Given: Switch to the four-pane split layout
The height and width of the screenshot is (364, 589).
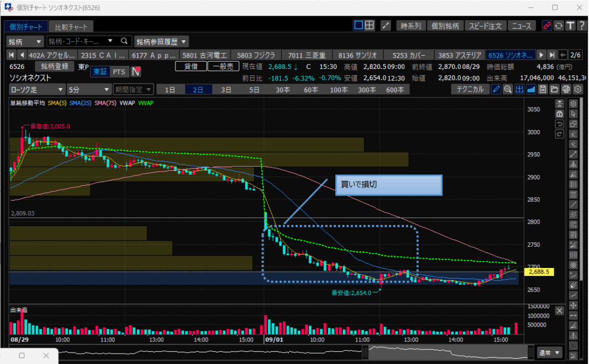Looking at the screenshot, I should [370, 25].
